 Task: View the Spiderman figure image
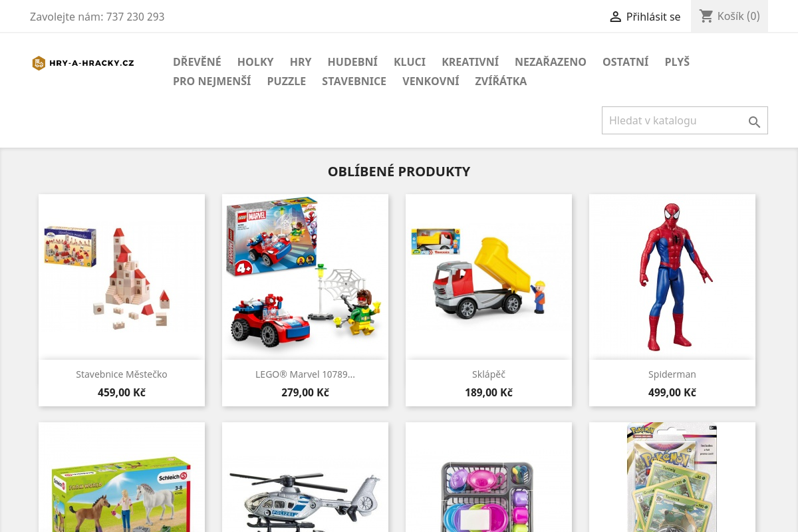point(672,277)
